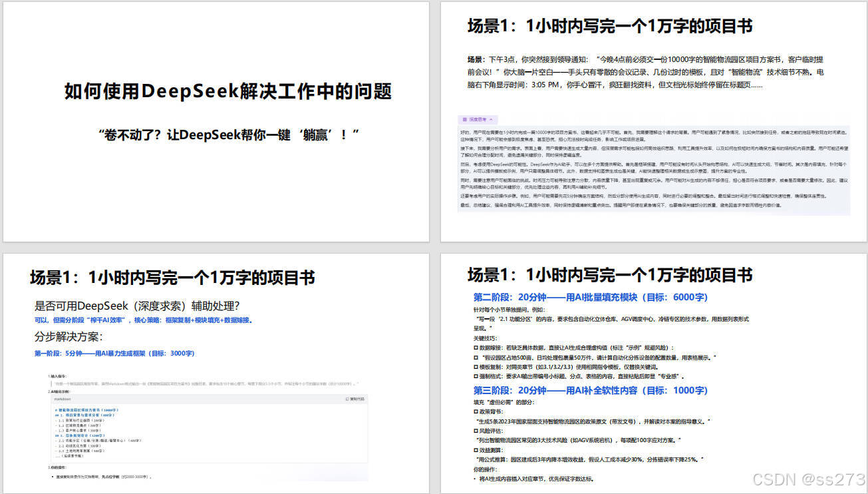Click thinking paragraph starting 同时，需要注意用户
The image size is (868, 494).
[x=654, y=184]
